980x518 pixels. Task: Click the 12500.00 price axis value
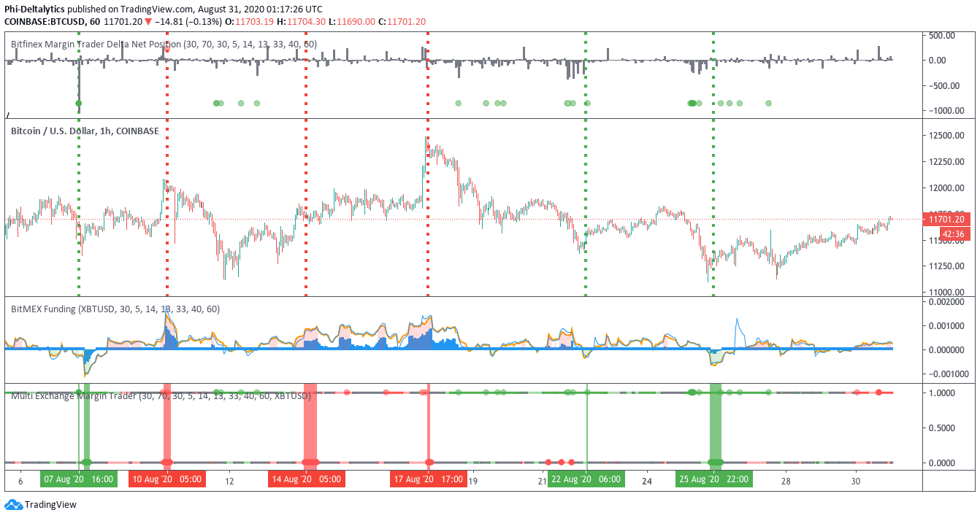(948, 136)
